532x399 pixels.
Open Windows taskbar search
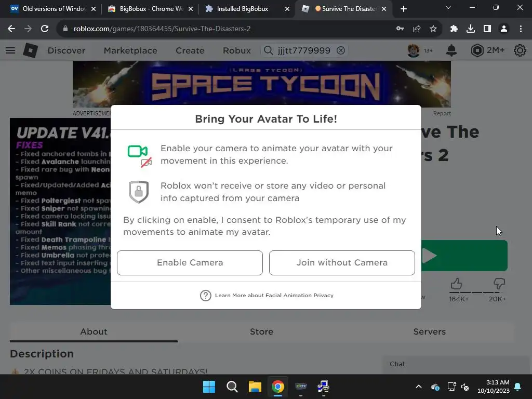(232, 387)
